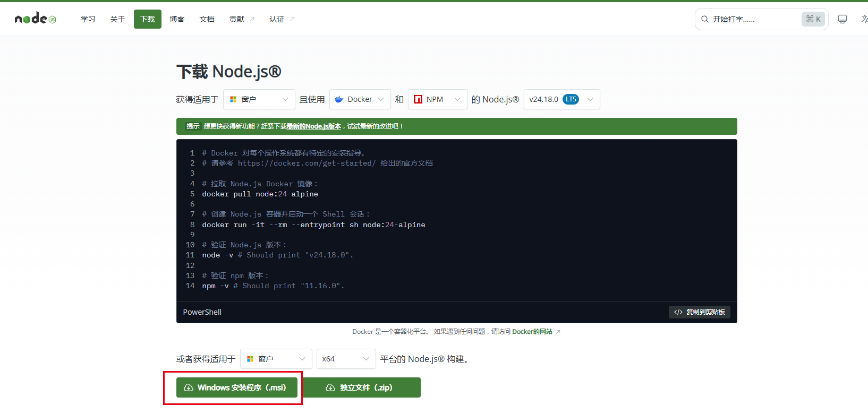868x414 pixels.
Task: Open the 学习 navigation item
Action: click(88, 19)
